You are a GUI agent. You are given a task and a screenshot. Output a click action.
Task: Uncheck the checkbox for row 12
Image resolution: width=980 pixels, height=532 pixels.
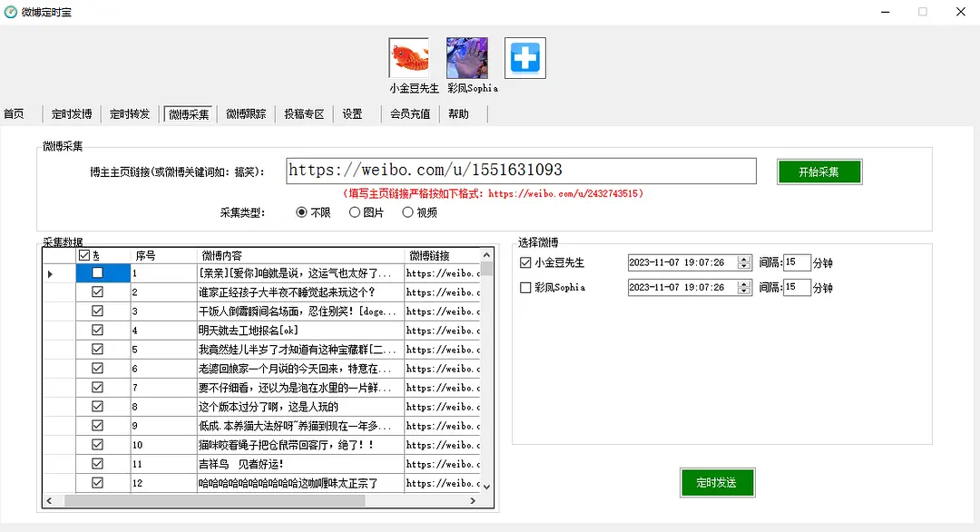pos(97,483)
